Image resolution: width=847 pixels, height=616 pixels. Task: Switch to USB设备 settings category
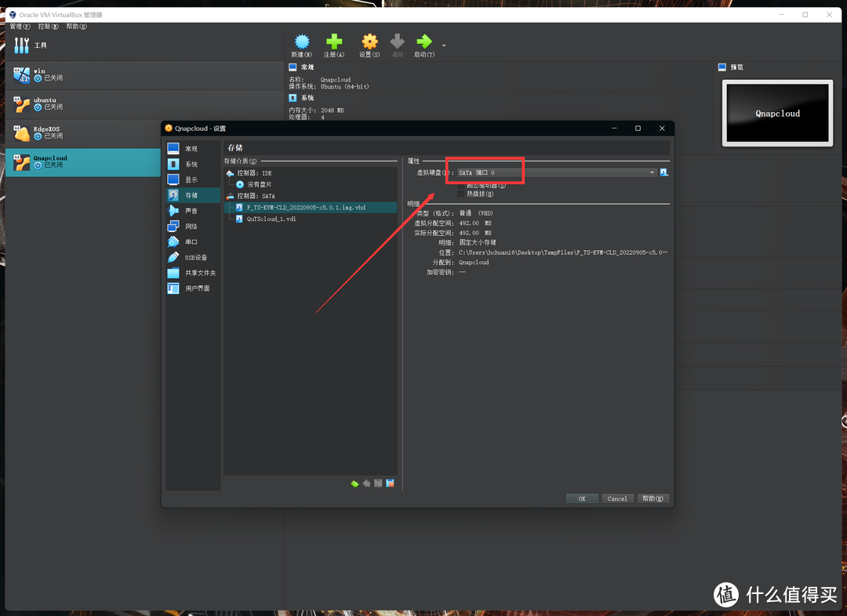click(x=193, y=258)
